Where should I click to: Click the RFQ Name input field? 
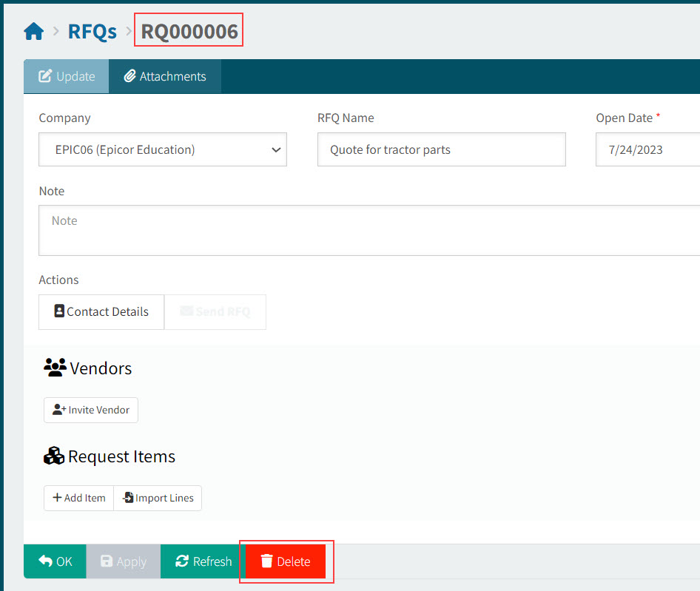(x=441, y=149)
